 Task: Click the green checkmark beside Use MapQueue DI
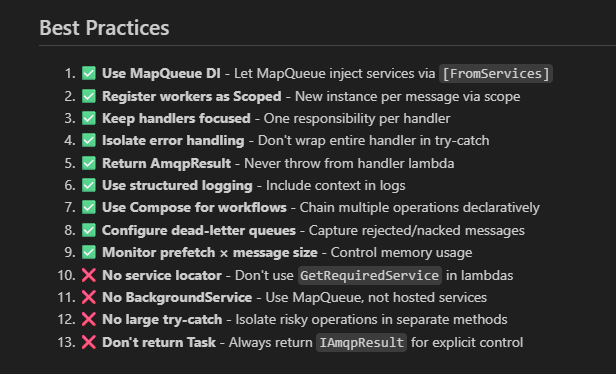[x=89, y=73]
